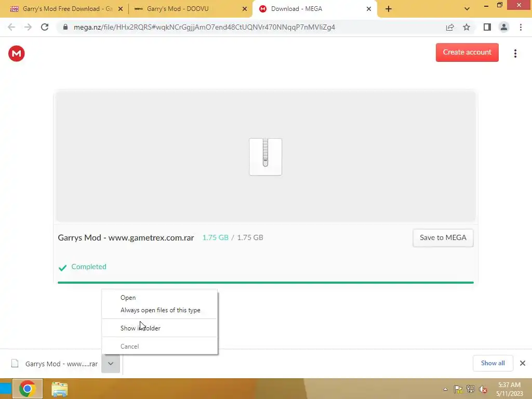Open File Explorer from taskbar
The width and height of the screenshot is (532, 399).
(60, 389)
